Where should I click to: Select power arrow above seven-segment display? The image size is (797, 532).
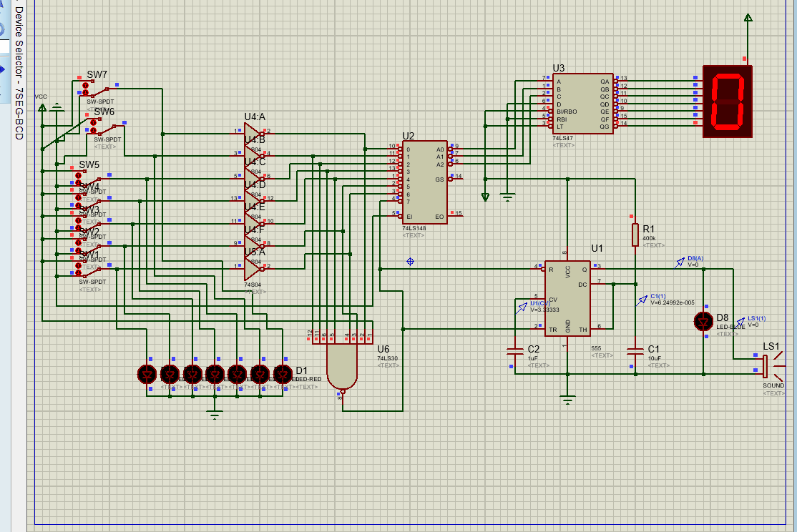click(x=748, y=19)
